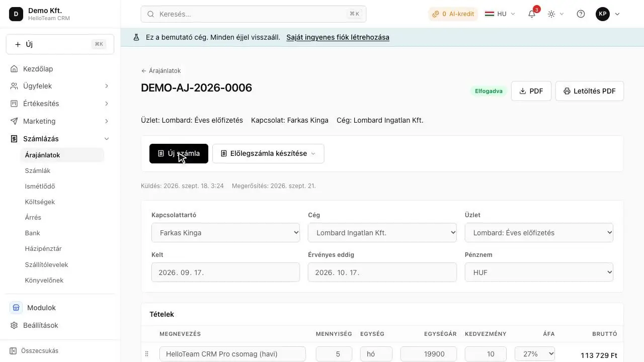The height and width of the screenshot is (362, 644).
Task: Open Házipénztár in the sidebar
Action: point(43,248)
